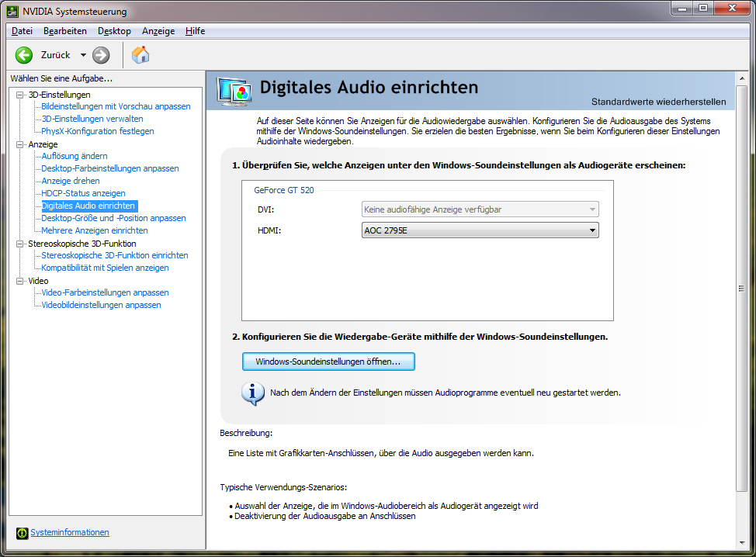Screen dimensions: 756x557
Task: Select Desktop-Farbeinstellungen anpassen
Action: click(x=110, y=168)
